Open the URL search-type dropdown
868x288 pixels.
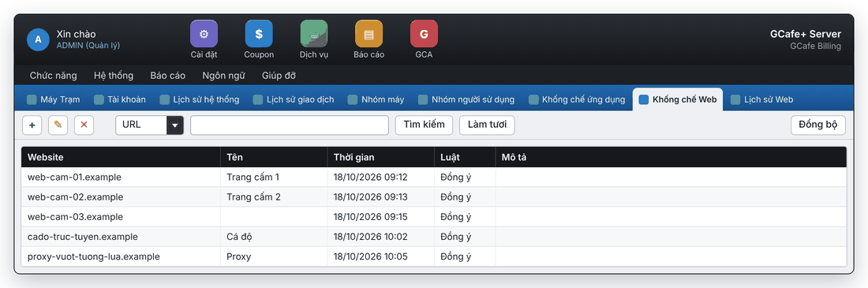click(x=149, y=125)
